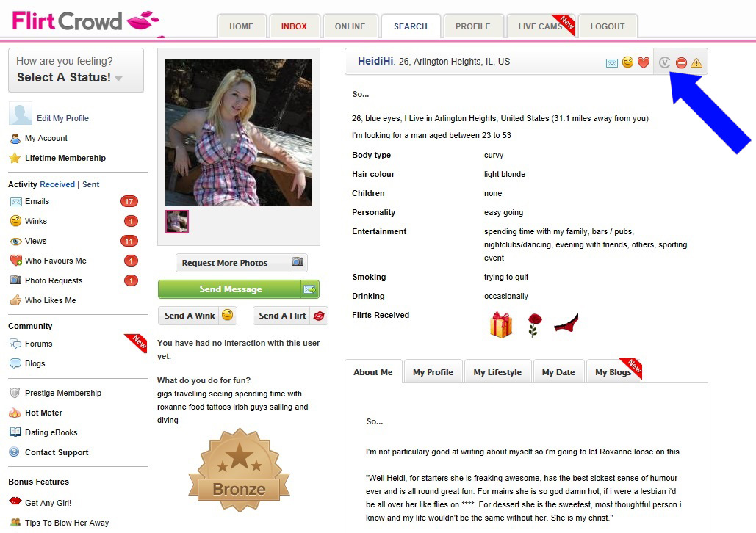Add HeidiHi to favourites with the heart icon
The height and width of the screenshot is (533, 756).
(643, 62)
